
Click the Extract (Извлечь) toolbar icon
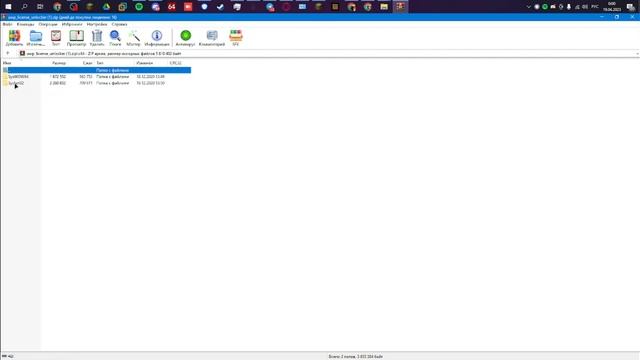(36, 36)
